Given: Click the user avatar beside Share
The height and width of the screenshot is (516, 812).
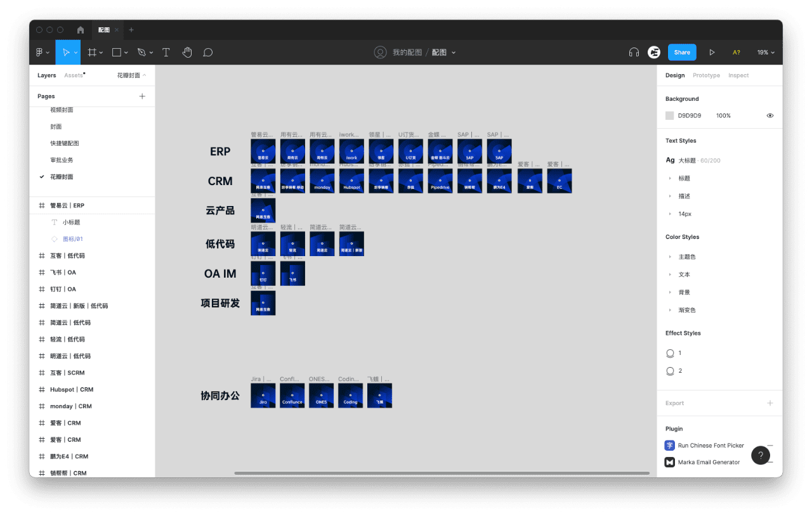Looking at the screenshot, I should click(x=654, y=53).
